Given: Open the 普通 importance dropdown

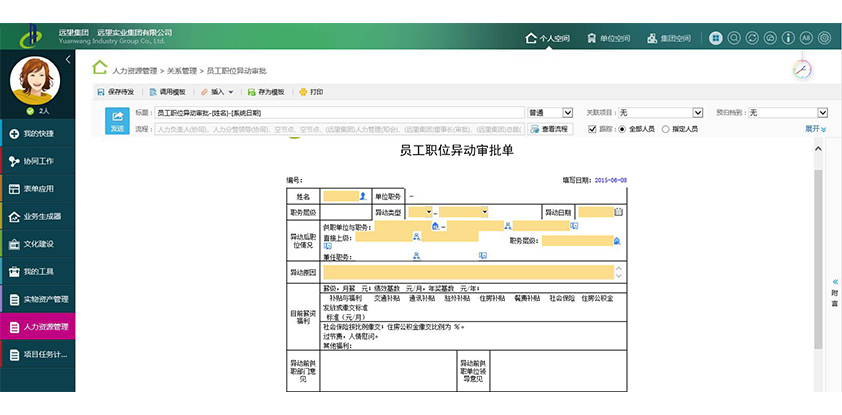Looking at the screenshot, I should click(550, 113).
